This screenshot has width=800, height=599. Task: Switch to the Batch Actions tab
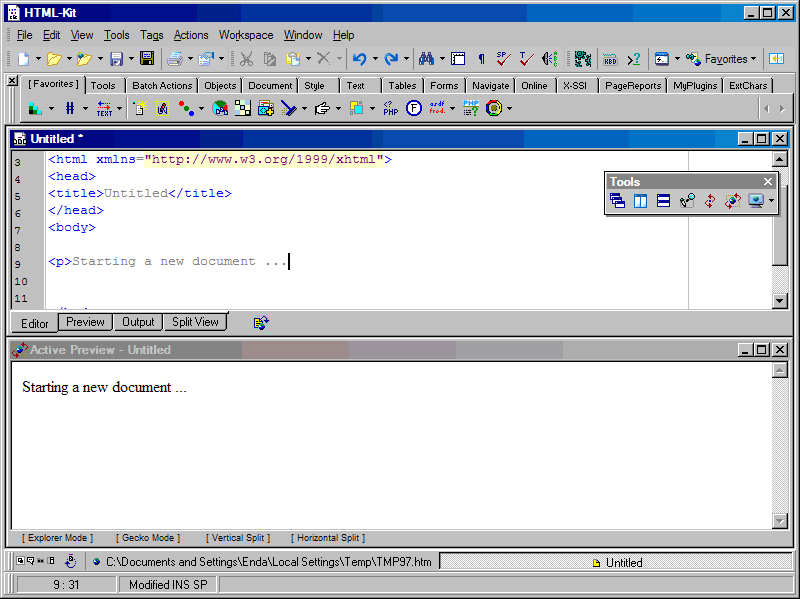tap(162, 86)
